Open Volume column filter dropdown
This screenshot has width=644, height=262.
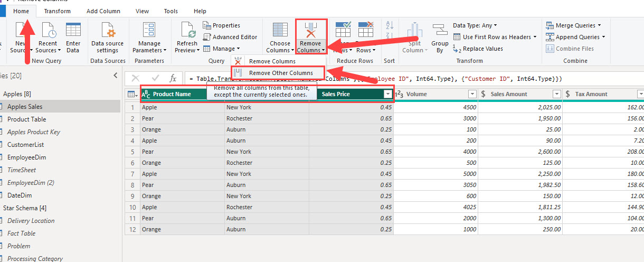tap(472, 94)
